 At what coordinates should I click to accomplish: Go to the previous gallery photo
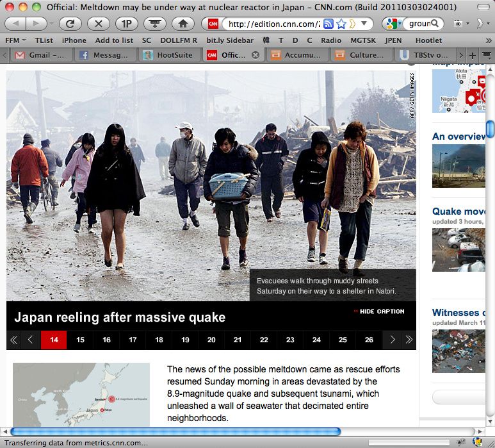(29, 340)
